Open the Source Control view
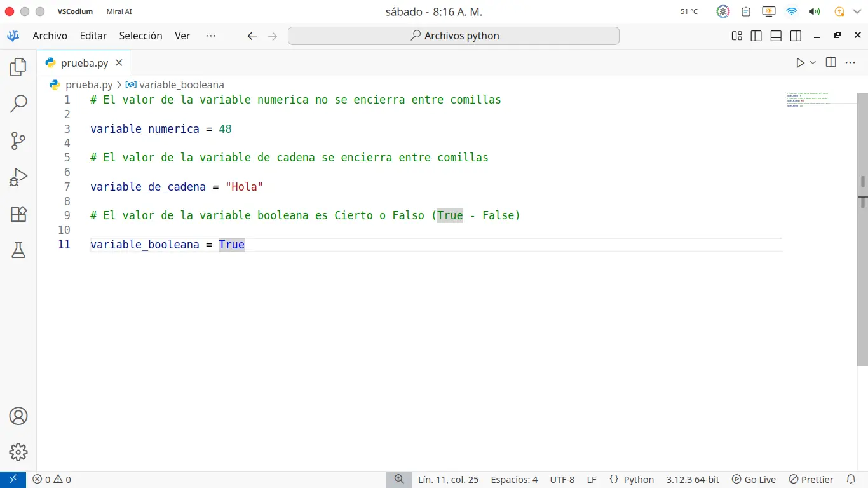868x488 pixels. (x=18, y=140)
